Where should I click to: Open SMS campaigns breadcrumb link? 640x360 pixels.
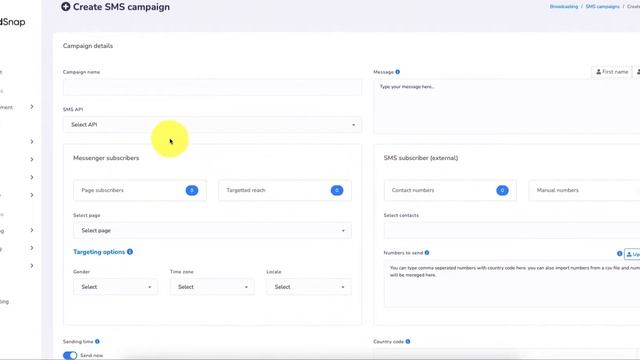(602, 7)
